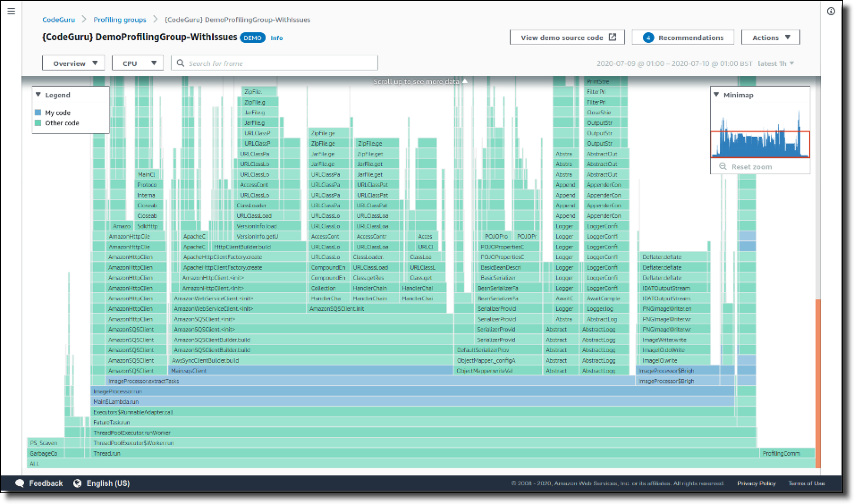Click inside the red minimap viewport box

point(760,144)
